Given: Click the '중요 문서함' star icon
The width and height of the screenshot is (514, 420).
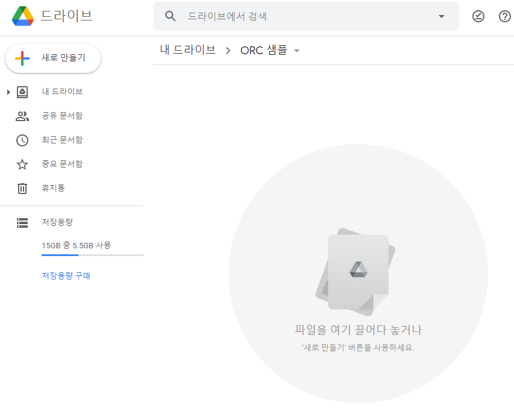Looking at the screenshot, I should 22,164.
